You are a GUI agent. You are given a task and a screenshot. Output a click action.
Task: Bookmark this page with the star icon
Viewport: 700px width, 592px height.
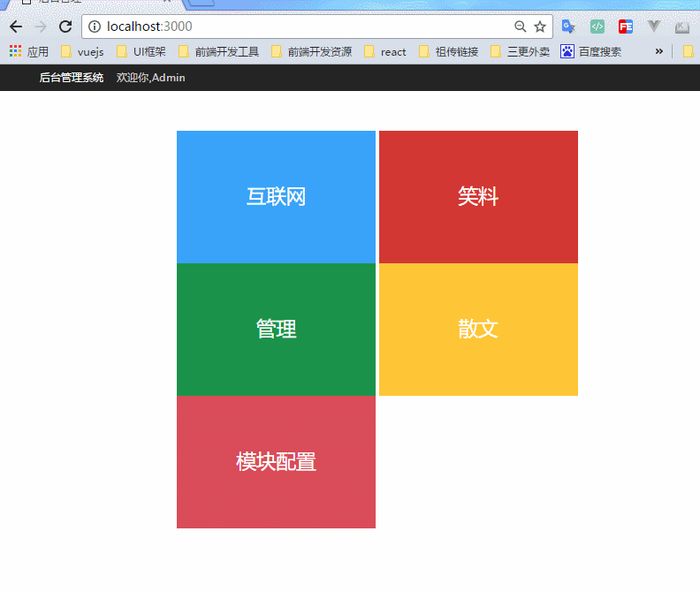[540, 27]
